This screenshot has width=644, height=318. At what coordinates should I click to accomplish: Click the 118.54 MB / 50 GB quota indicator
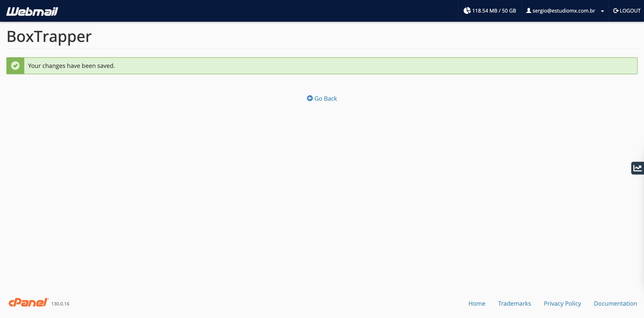point(494,10)
